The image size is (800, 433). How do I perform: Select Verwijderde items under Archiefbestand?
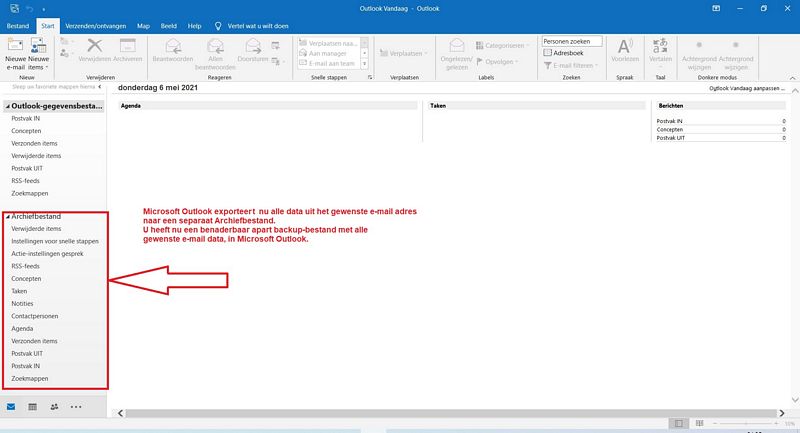36,229
